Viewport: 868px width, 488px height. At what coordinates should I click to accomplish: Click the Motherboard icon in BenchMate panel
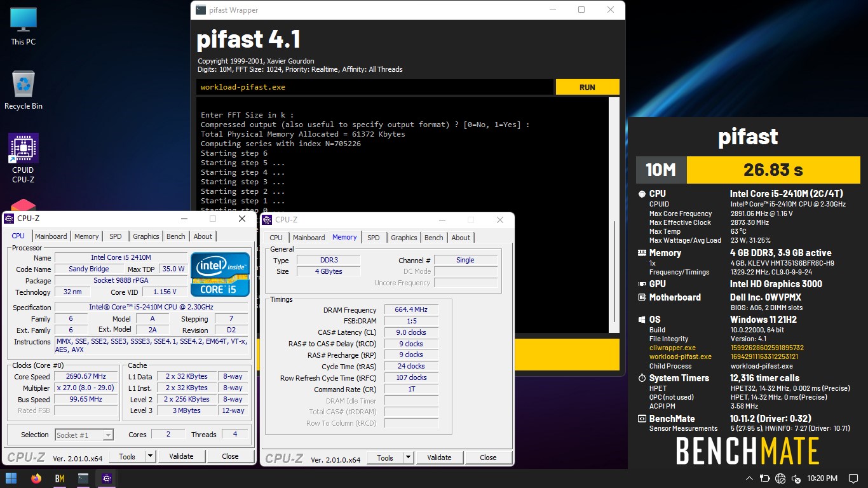tap(642, 297)
